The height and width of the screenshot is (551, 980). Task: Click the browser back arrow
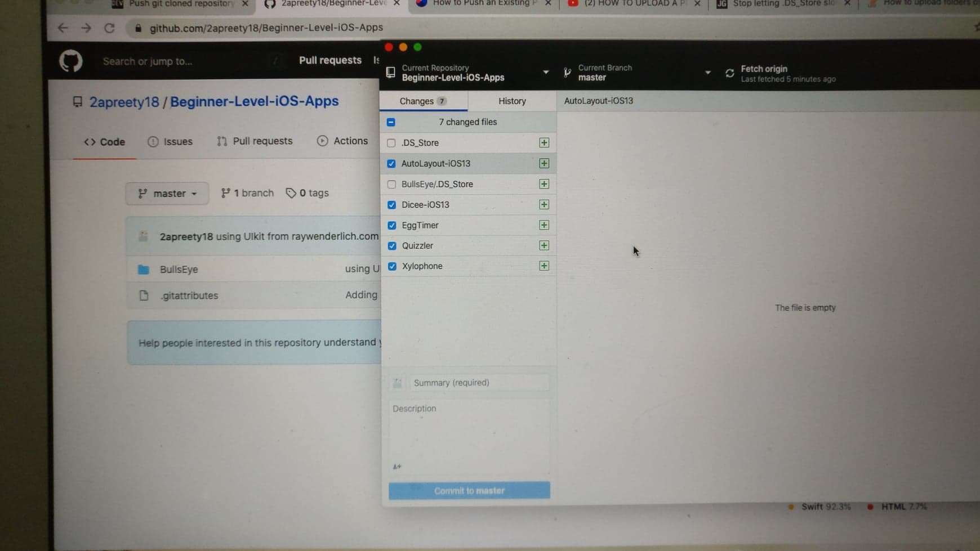pyautogui.click(x=63, y=28)
